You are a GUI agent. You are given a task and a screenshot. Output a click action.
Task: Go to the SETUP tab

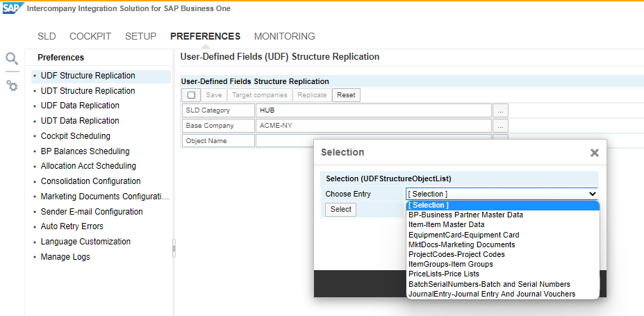click(x=140, y=36)
